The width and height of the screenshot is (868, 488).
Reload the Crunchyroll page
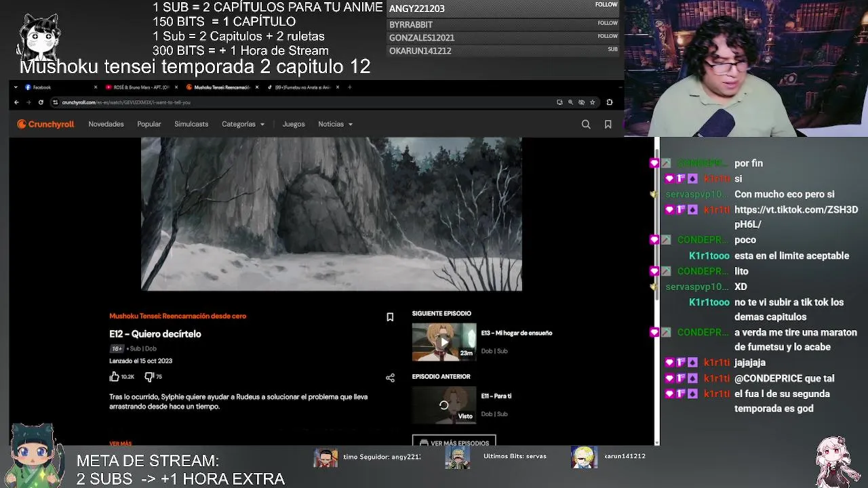pos(41,102)
